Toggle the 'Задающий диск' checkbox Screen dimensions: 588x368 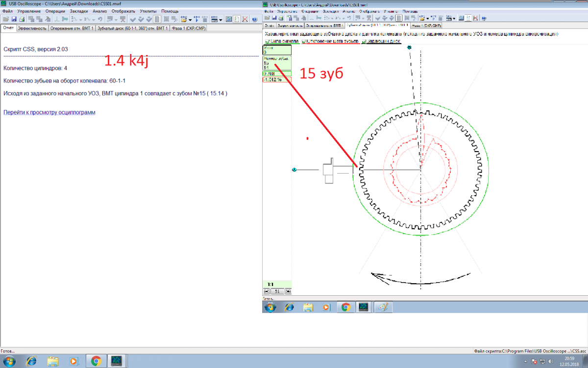364,42
